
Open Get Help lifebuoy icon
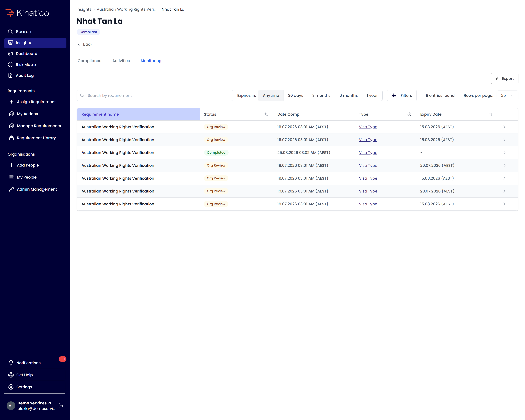tap(11, 375)
